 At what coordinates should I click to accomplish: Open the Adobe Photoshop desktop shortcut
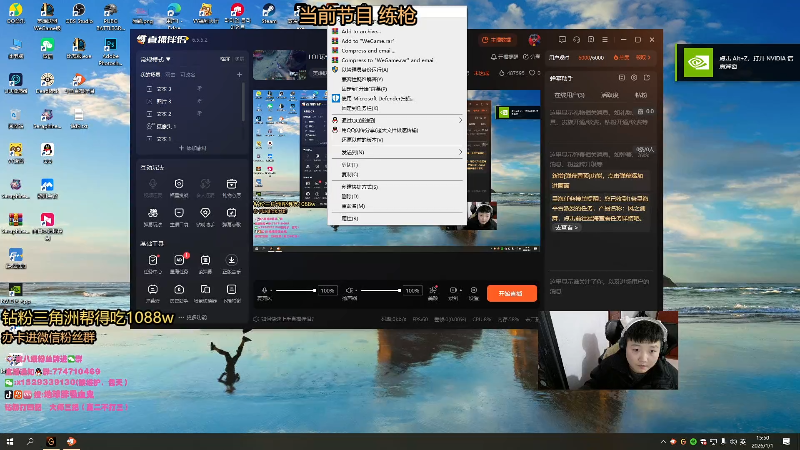click(110, 51)
